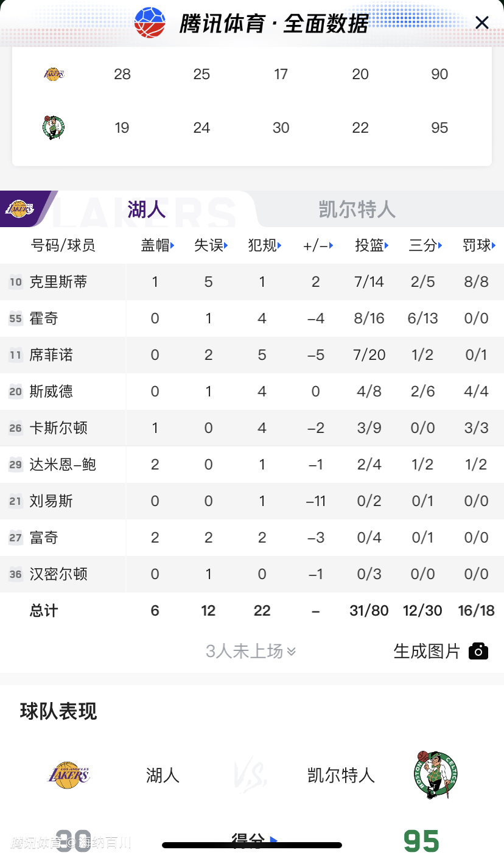Screen dimensions: 504x858
Task: Sort by the 盖帽 column header
Action: [158, 245]
